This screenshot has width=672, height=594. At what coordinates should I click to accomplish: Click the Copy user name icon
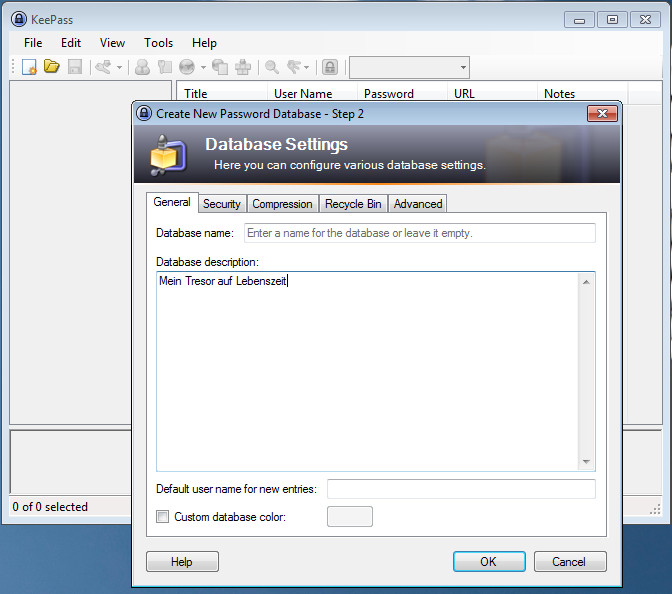pyautogui.click(x=142, y=67)
